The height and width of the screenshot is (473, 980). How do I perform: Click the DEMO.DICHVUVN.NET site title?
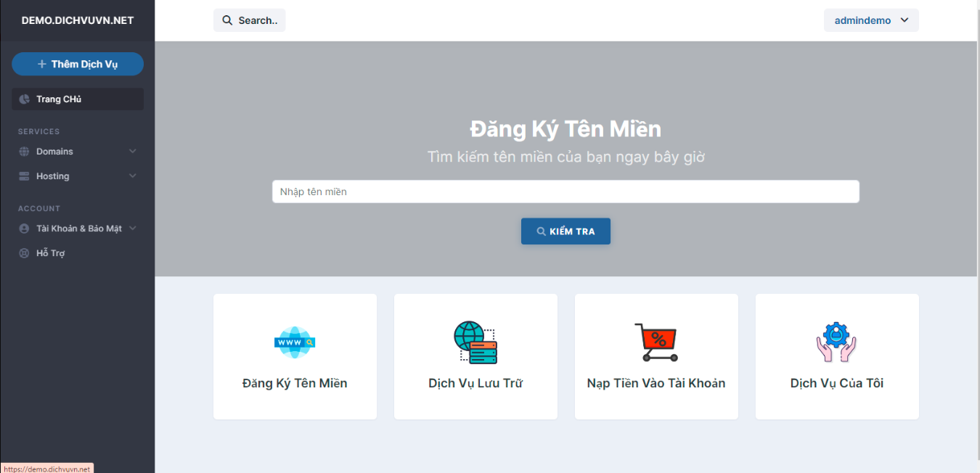pyautogui.click(x=78, y=20)
